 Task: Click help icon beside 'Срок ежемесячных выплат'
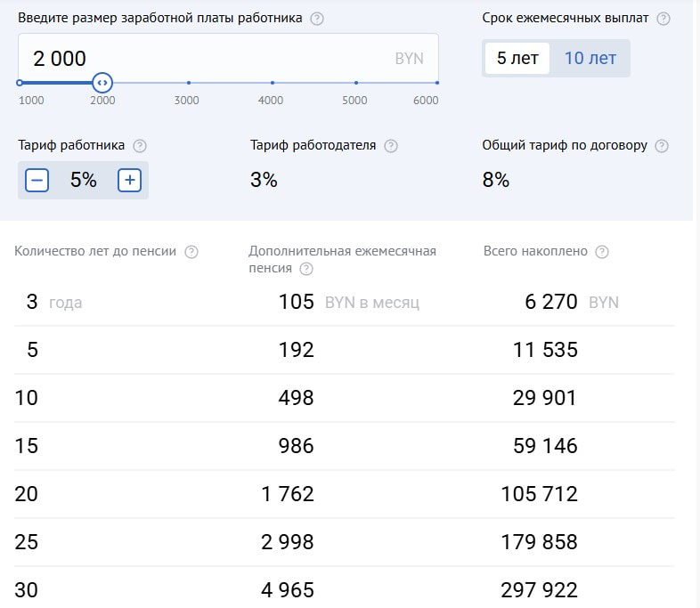[x=663, y=19]
